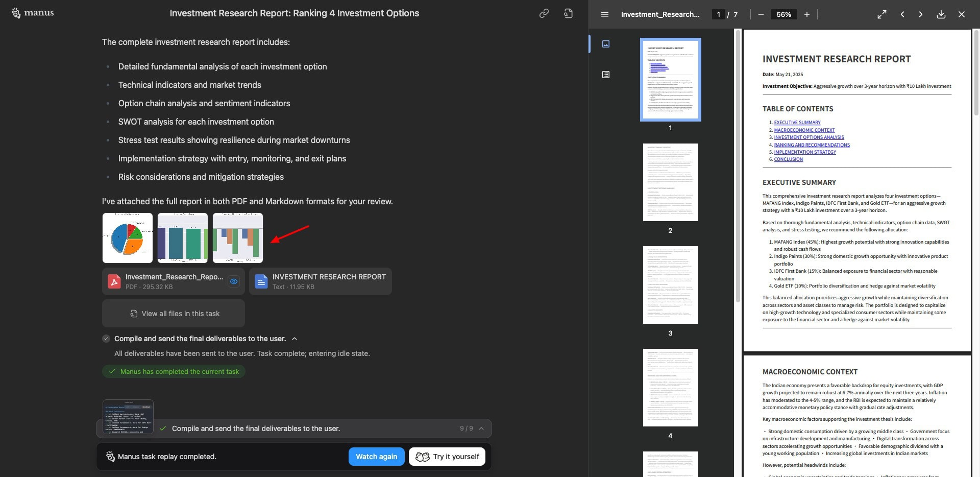Download the PDF file
The image size is (980, 477).
[x=941, y=14]
